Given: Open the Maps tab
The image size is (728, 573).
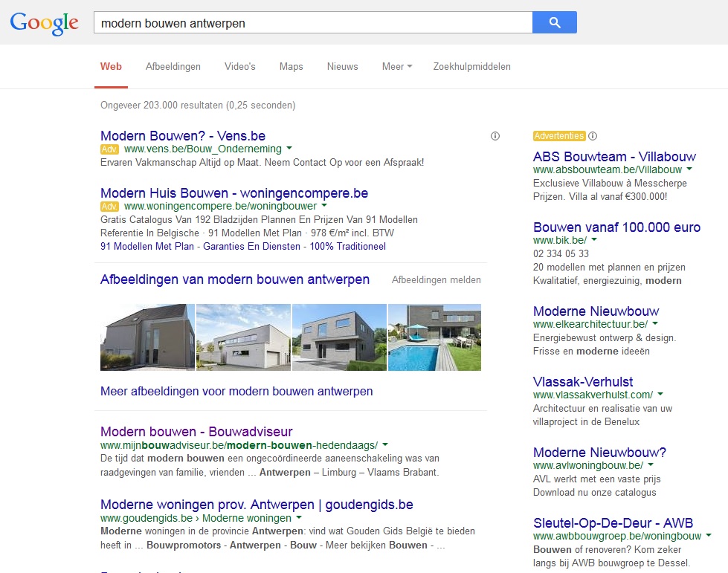Looking at the screenshot, I should tap(291, 66).
